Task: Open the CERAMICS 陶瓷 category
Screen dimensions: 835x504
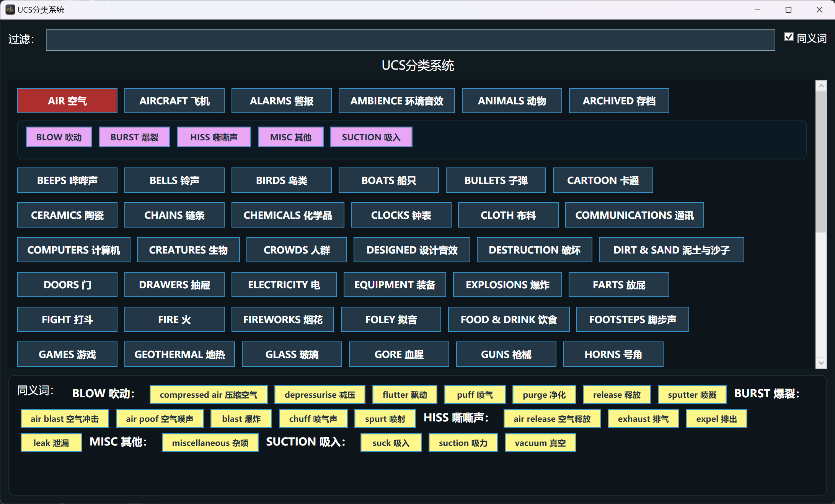Action: click(67, 215)
